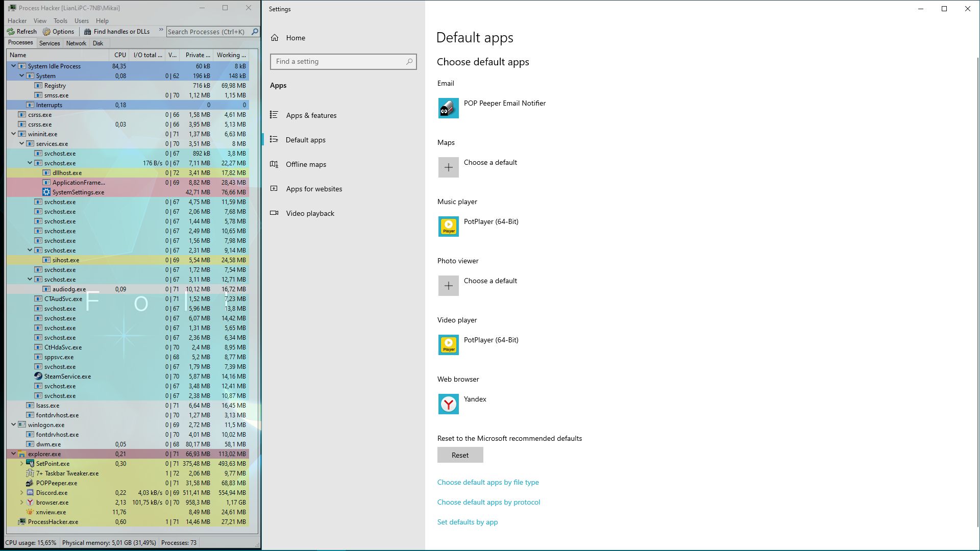980x551 pixels.
Task: Click the Apps for websites sidebar icon
Action: click(x=274, y=189)
